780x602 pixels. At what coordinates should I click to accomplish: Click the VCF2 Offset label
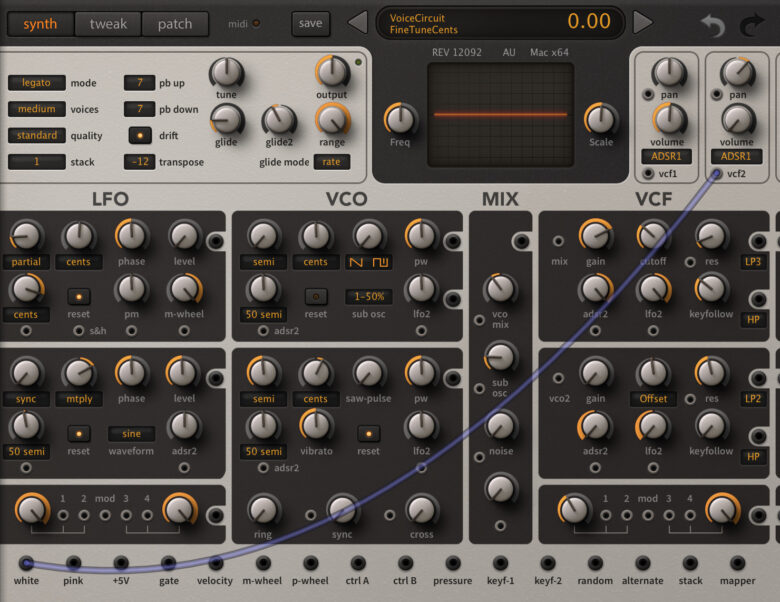pyautogui.click(x=653, y=399)
